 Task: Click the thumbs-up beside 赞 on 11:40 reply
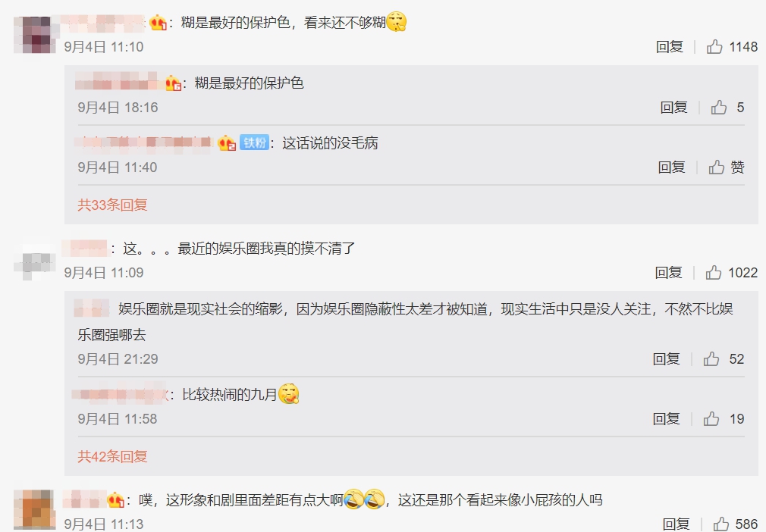point(717,167)
